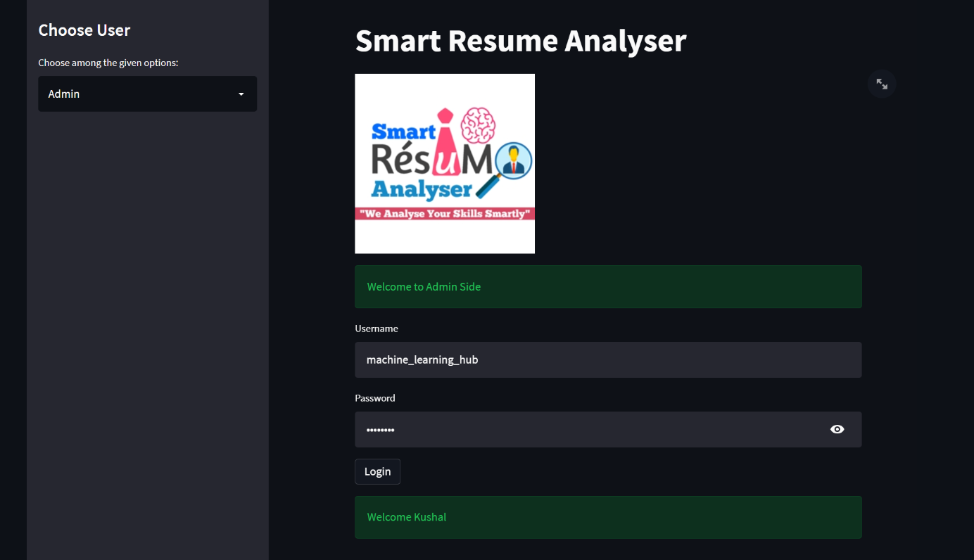
Task: Expand the options list under Choose User
Action: (147, 94)
